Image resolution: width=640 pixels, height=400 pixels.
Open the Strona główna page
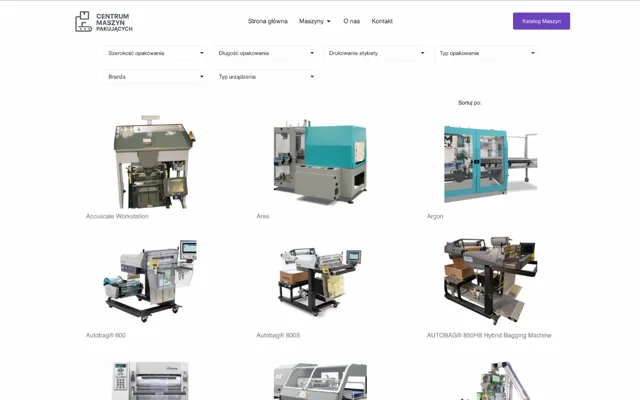(x=268, y=21)
